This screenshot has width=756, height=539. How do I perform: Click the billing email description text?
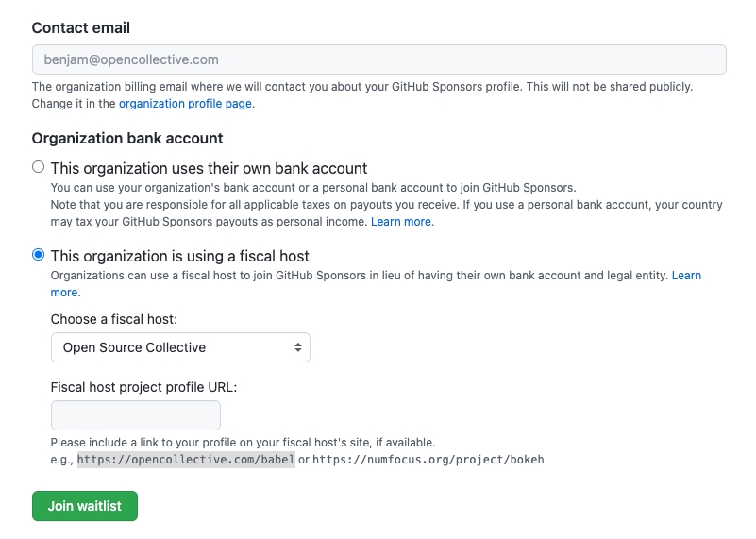(361, 87)
